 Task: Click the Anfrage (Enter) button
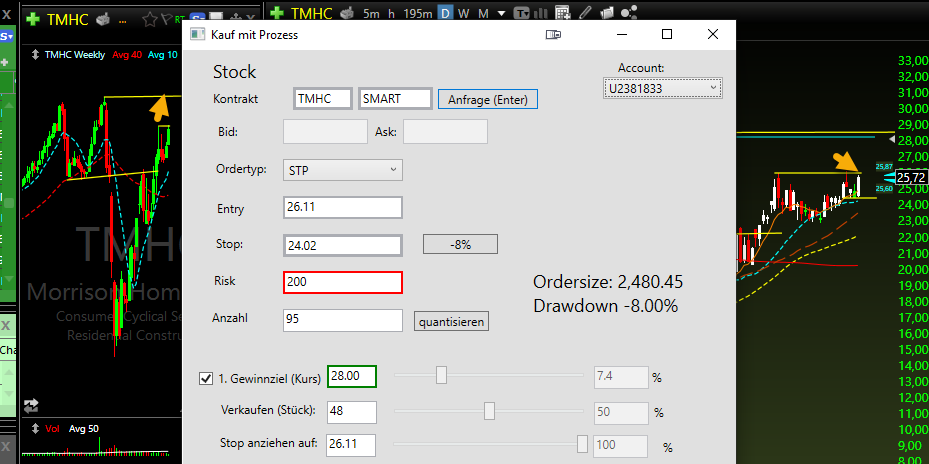(x=488, y=100)
